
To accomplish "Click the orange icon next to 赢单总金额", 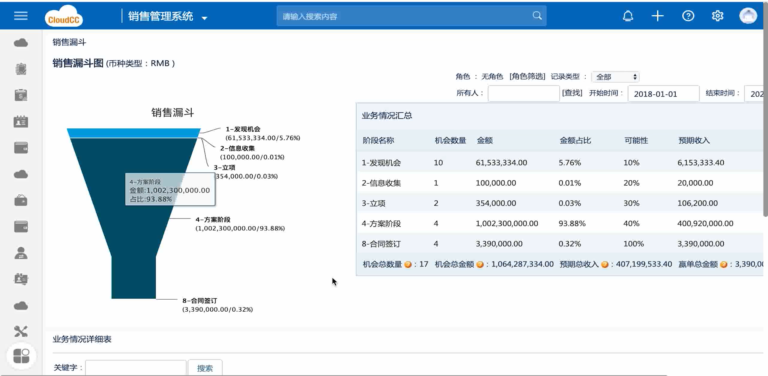I will click(x=723, y=264).
